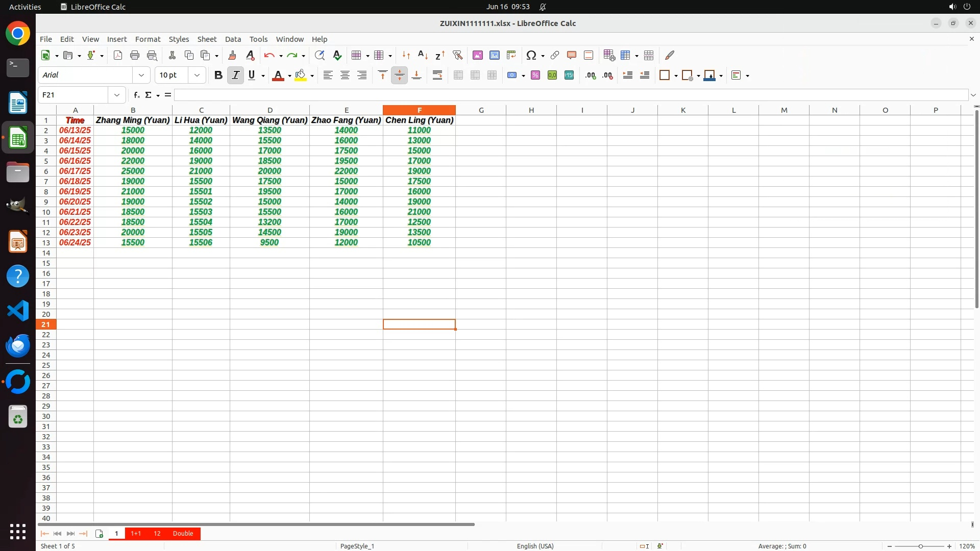
Task: Select column D header
Action: coord(269,110)
